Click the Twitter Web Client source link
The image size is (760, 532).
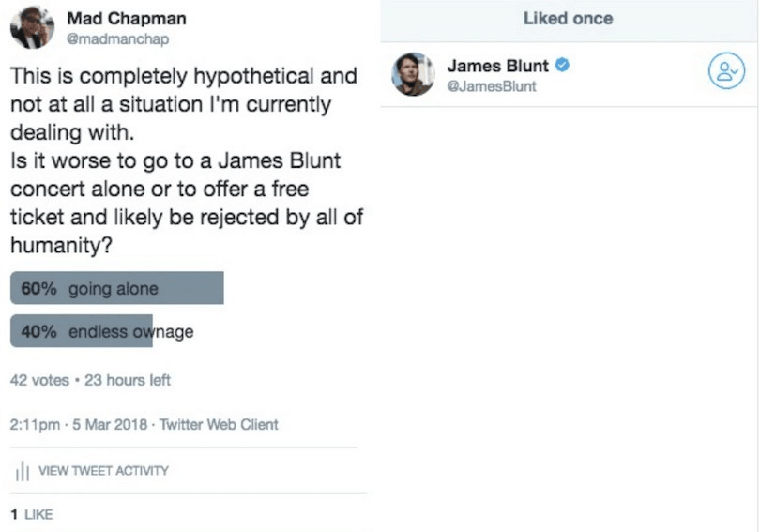219,424
